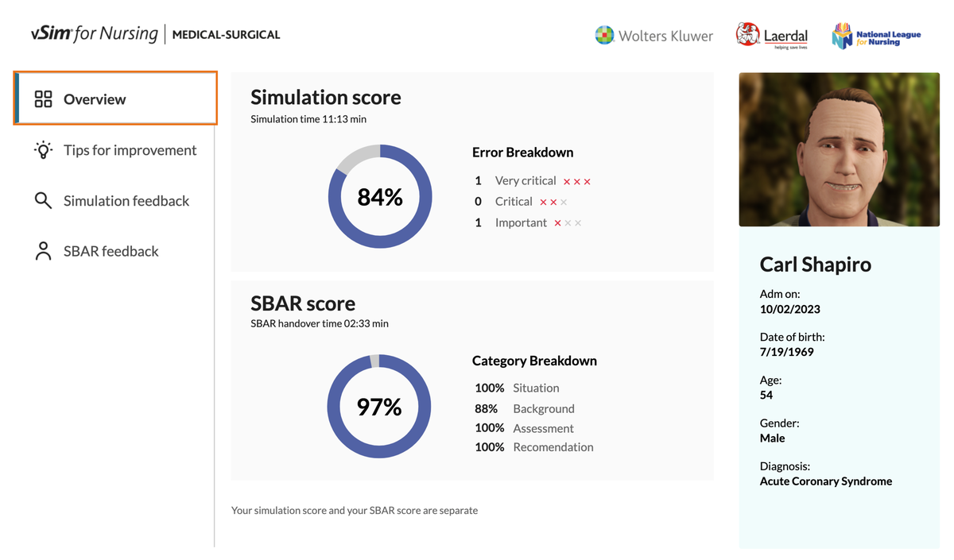Switch to Simulation feedback section

(126, 201)
